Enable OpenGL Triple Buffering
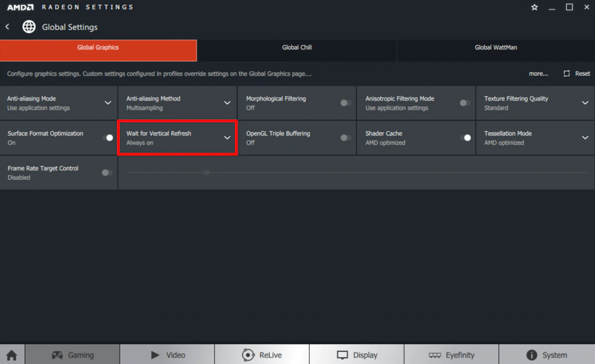 pyautogui.click(x=345, y=138)
